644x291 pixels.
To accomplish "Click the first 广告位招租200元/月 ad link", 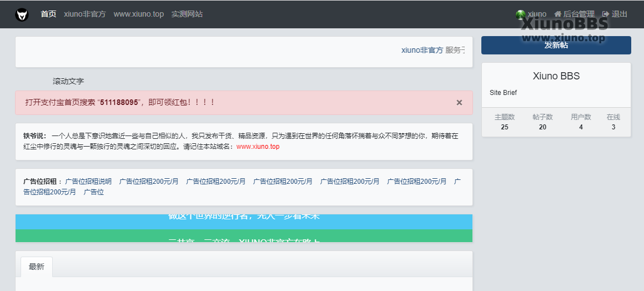I will (149, 182).
